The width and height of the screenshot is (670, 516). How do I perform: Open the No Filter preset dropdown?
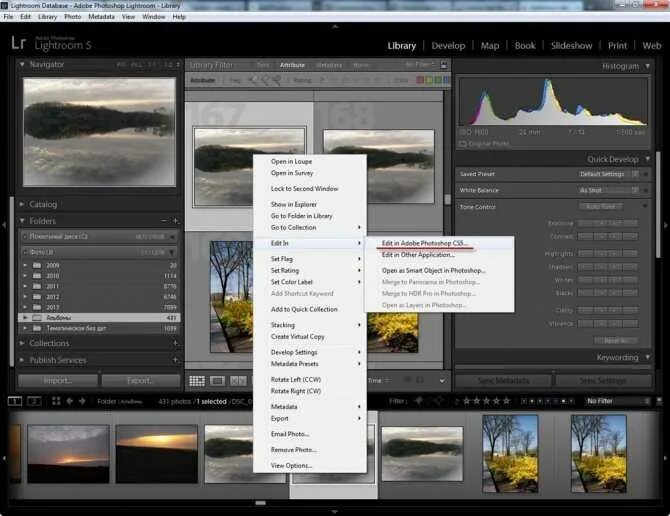(617, 401)
